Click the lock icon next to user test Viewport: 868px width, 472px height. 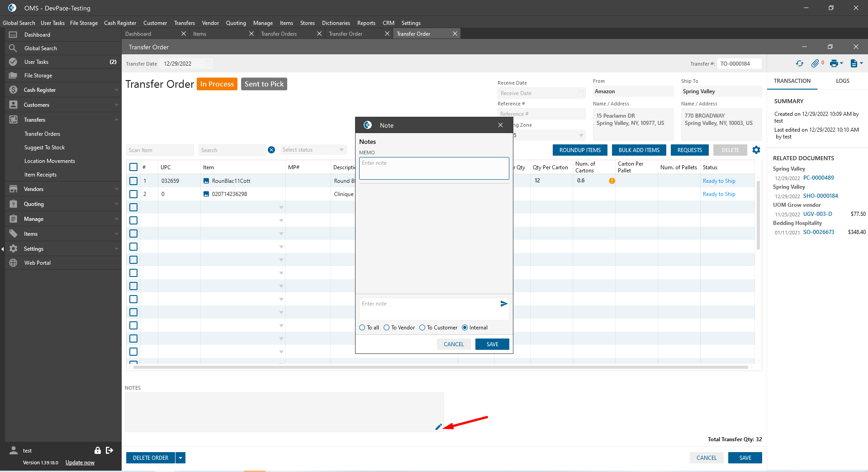tap(97, 450)
